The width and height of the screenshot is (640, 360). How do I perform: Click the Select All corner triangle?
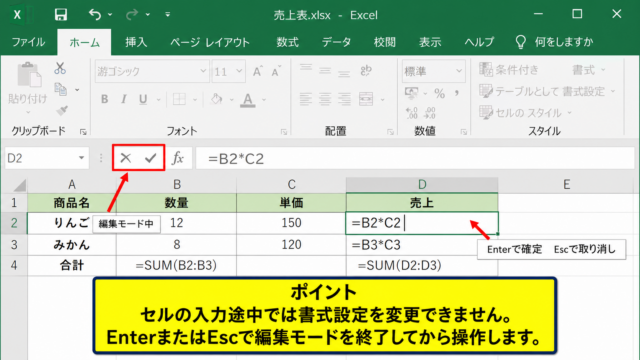click(x=19, y=185)
